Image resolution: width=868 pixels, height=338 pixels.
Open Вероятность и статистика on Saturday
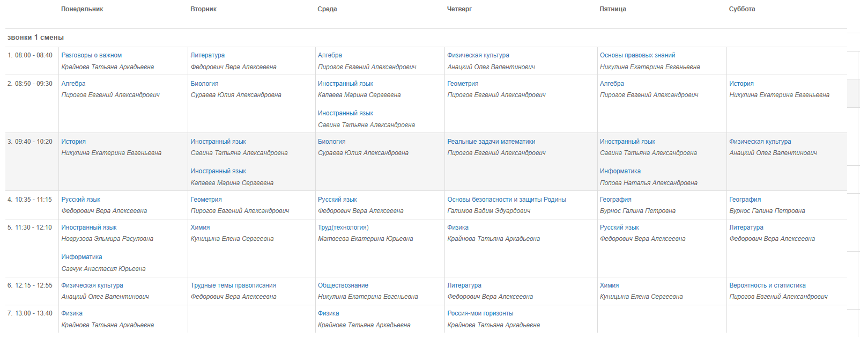pos(767,285)
